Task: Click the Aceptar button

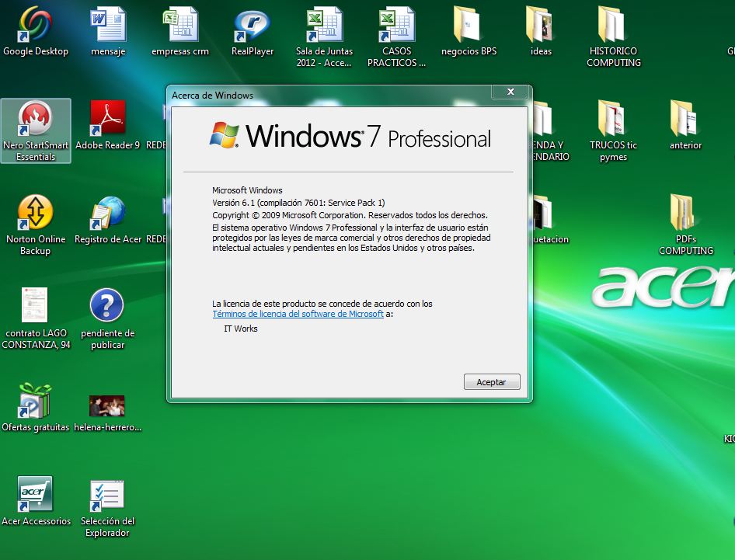Action: (491, 381)
